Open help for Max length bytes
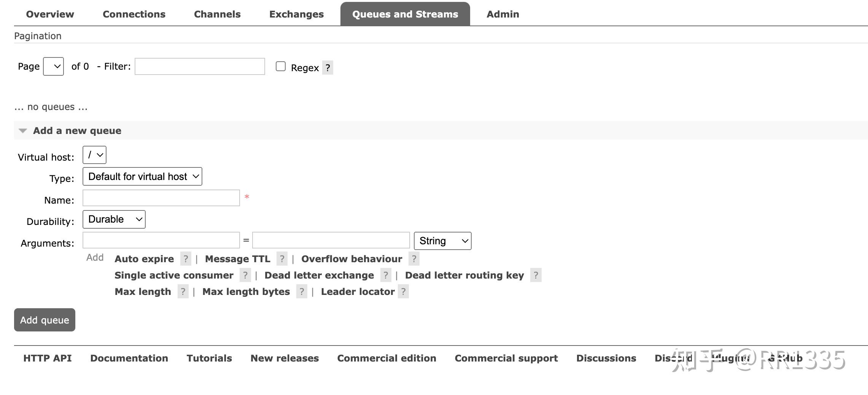Viewport: 868px width, 395px height. click(x=302, y=291)
